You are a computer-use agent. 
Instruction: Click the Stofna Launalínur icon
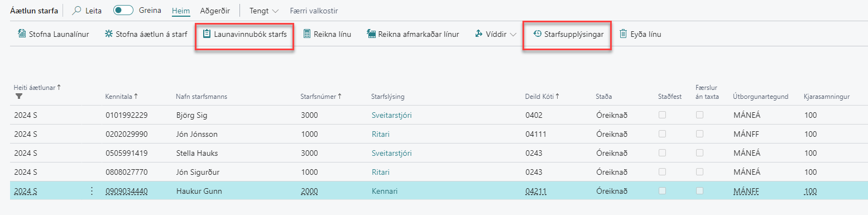coord(22,34)
